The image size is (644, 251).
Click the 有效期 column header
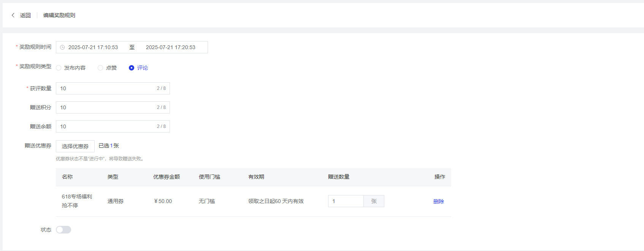pos(256,177)
